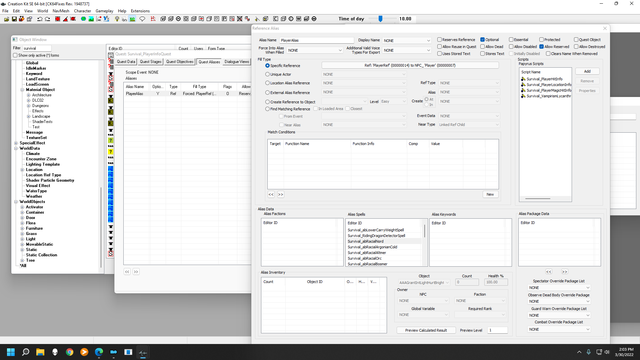Enable the Quest Object checkbox
Viewport: 640px width, 360px height.
click(576, 40)
